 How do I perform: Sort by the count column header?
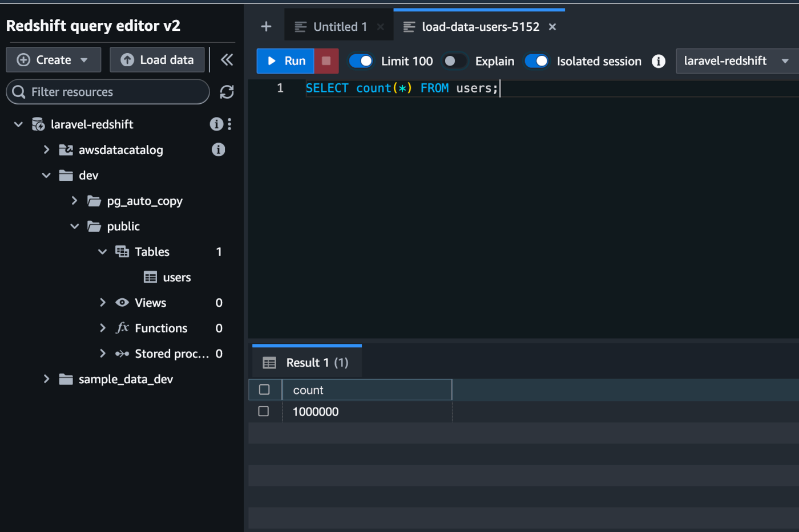tap(367, 389)
